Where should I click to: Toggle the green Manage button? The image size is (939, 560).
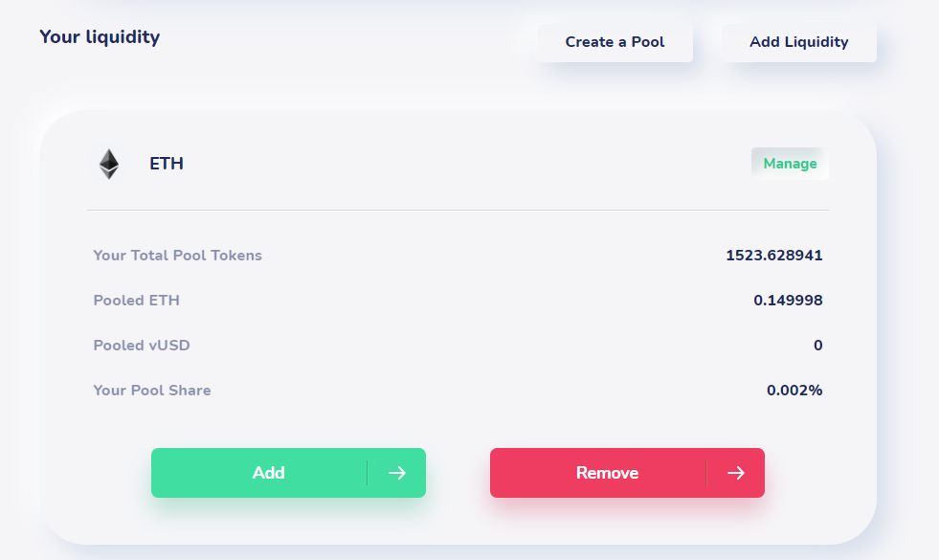tap(790, 164)
